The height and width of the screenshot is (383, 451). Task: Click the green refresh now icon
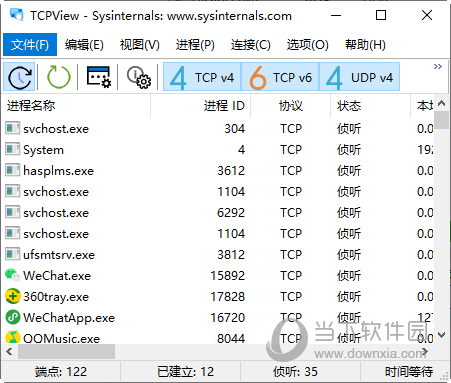58,77
